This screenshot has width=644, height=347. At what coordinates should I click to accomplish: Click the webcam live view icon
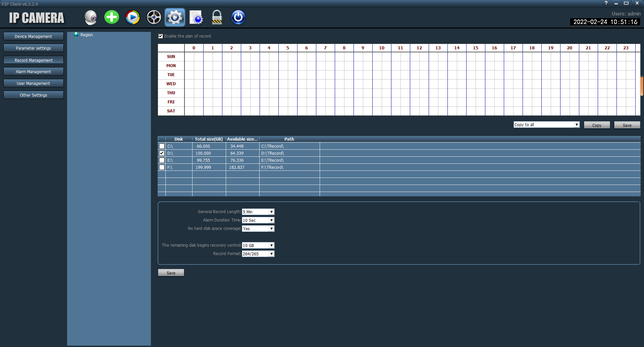(91, 17)
